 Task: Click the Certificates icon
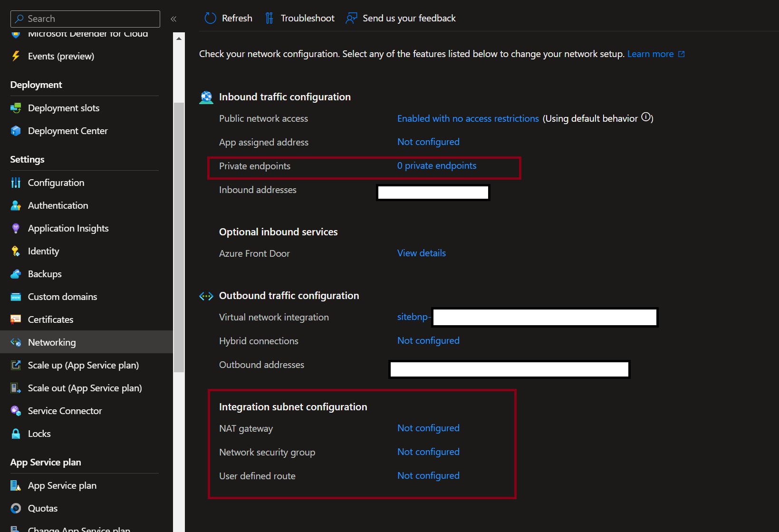16,319
